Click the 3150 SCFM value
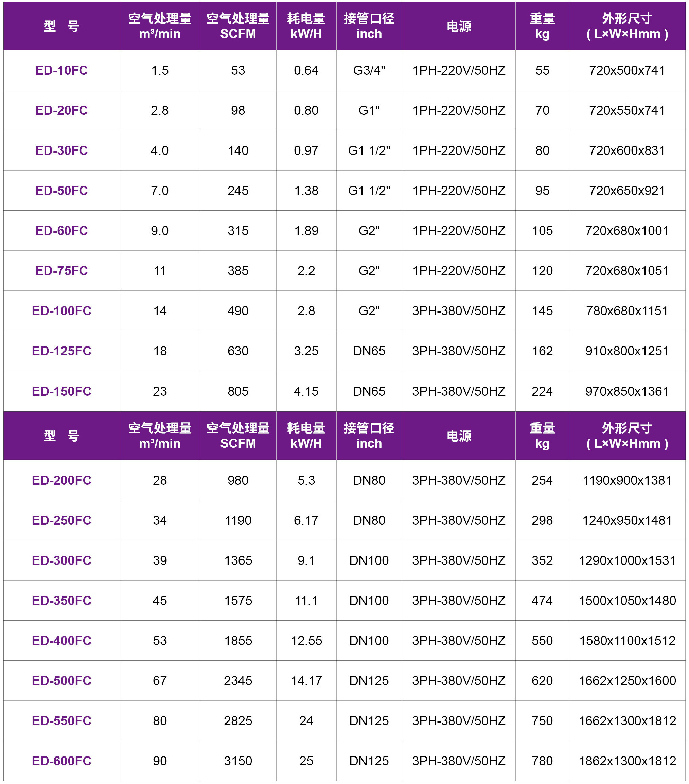Image resolution: width=689 pixels, height=784 pixels. [238, 761]
